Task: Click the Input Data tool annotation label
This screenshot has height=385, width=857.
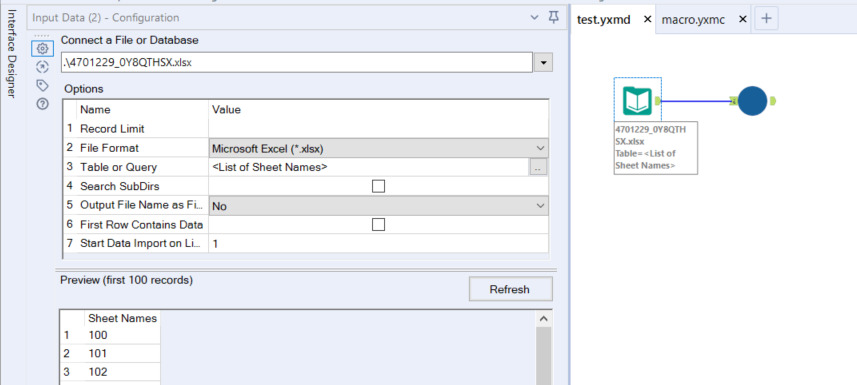Action: [x=655, y=147]
